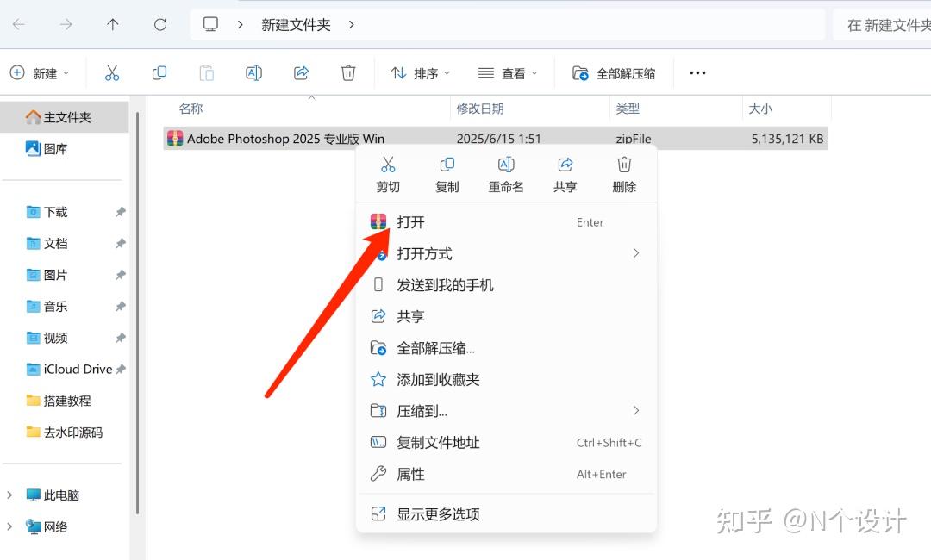Image resolution: width=931 pixels, height=560 pixels.
Task: Unpin 音乐 from quick access
Action: point(121,306)
